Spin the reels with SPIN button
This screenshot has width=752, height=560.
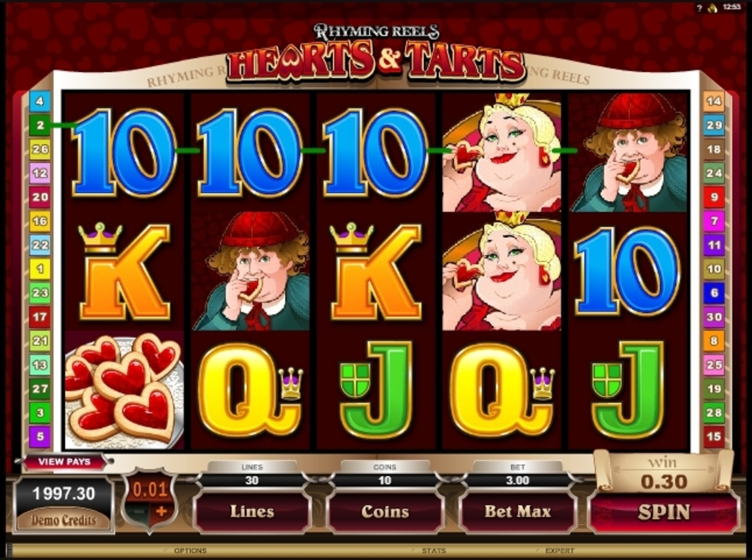664,512
